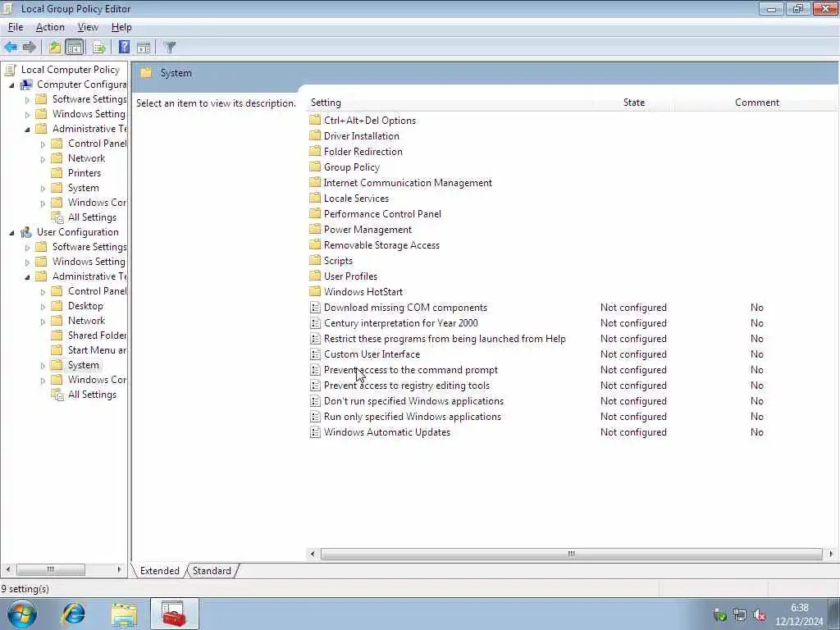The image size is (840, 630).
Task: Expand System node under User Configuration
Action: tap(43, 365)
